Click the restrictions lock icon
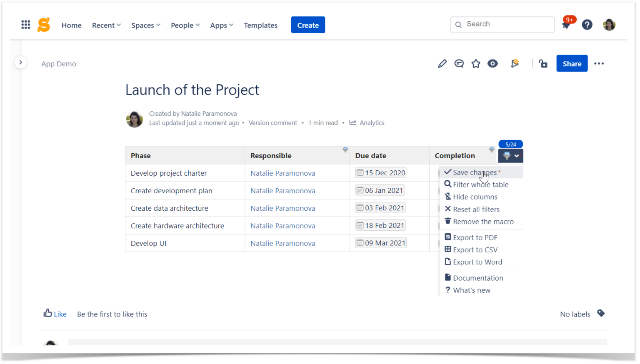640x364 pixels. tap(543, 63)
